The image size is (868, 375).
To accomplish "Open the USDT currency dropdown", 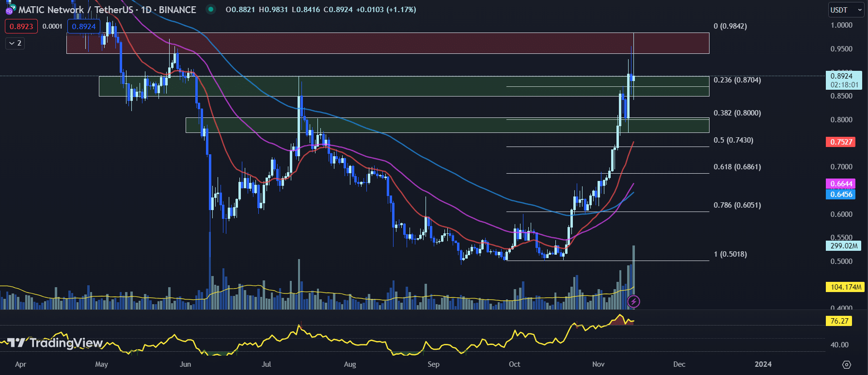I will [x=846, y=10].
